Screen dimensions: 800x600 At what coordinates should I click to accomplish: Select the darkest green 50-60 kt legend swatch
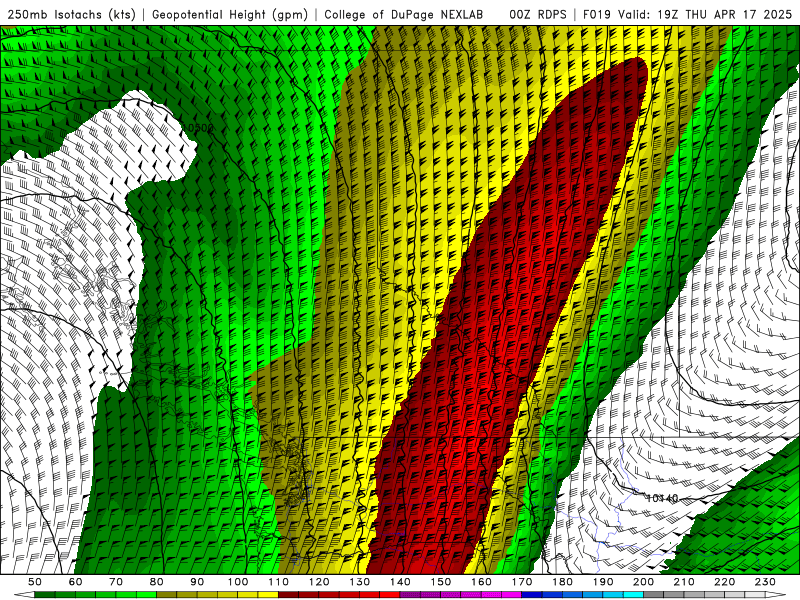click(x=45, y=594)
